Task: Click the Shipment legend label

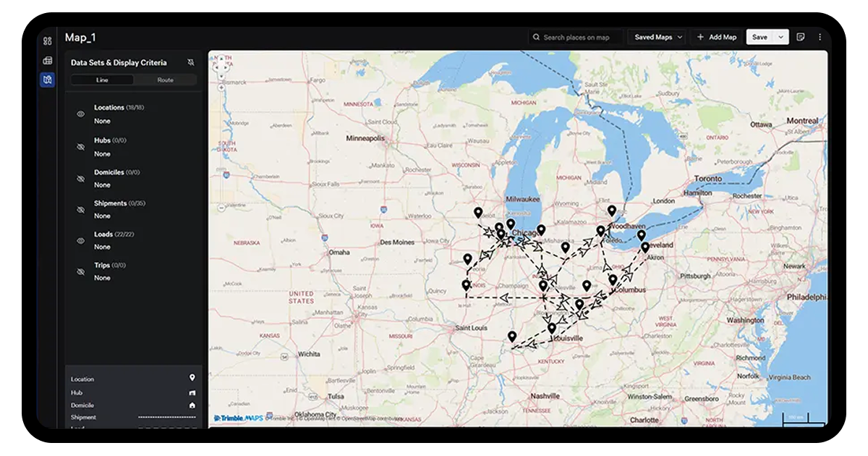Action: pos(83,417)
